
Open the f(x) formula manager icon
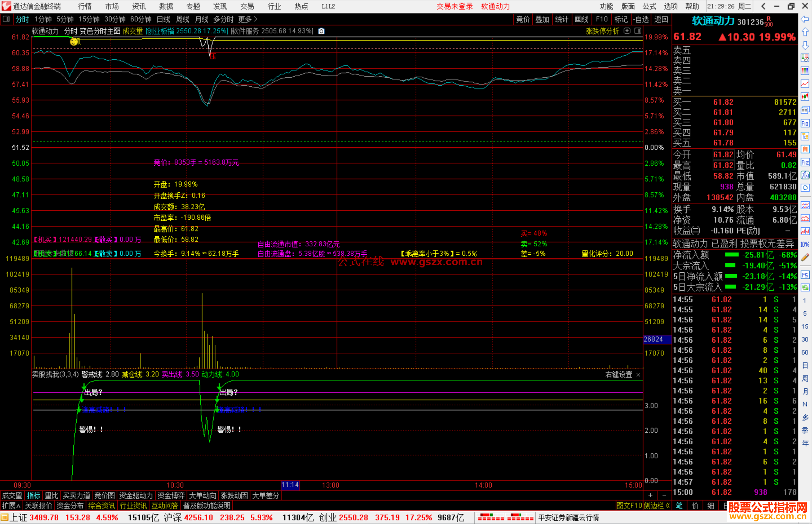[x=805, y=175]
